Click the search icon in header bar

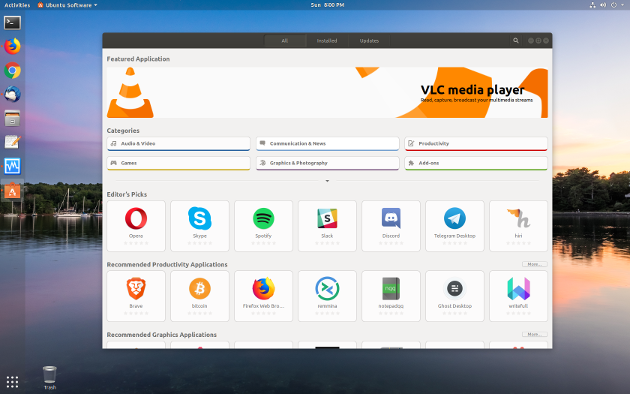coord(516,41)
